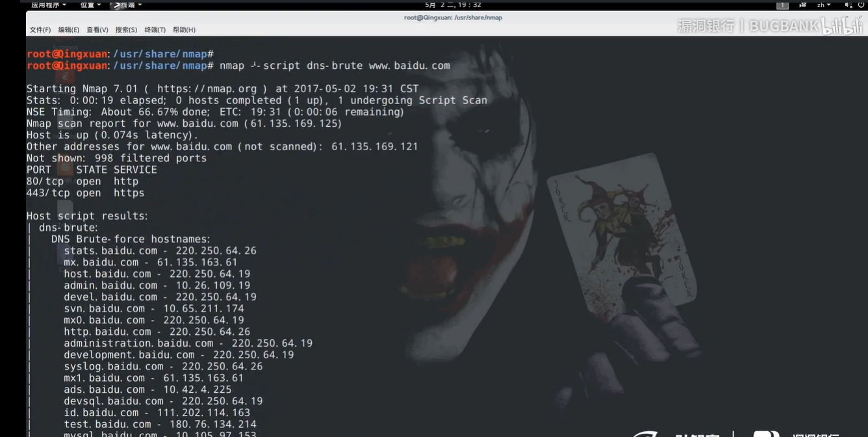Click the ads.baidu.com result line

click(147, 390)
